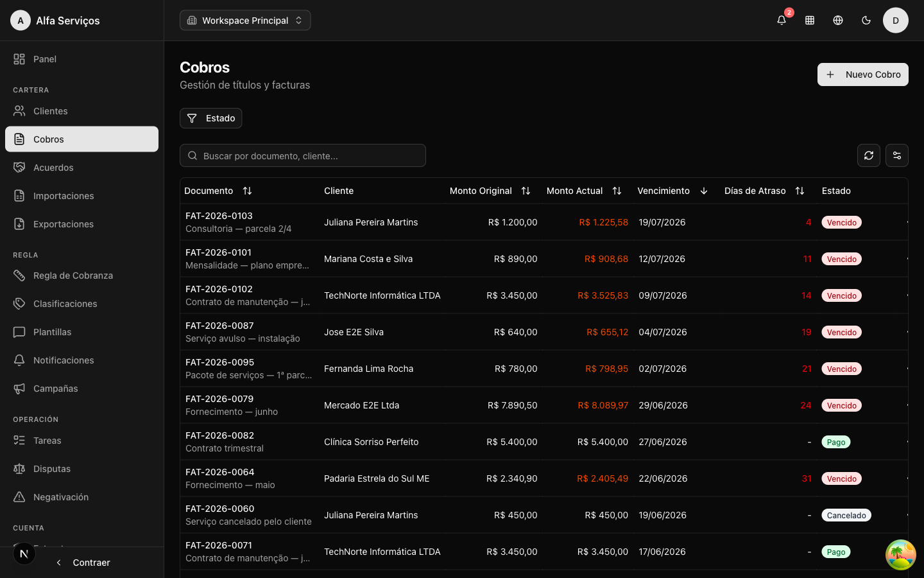This screenshot has height=578, width=924.
Task: Go to Panel in the sidebar
Action: coord(81,59)
